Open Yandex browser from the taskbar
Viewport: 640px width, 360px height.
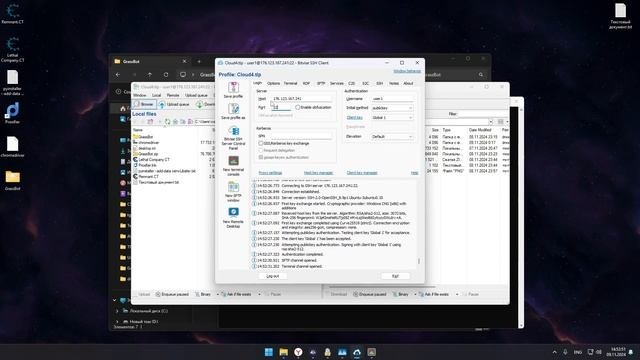coord(298,352)
